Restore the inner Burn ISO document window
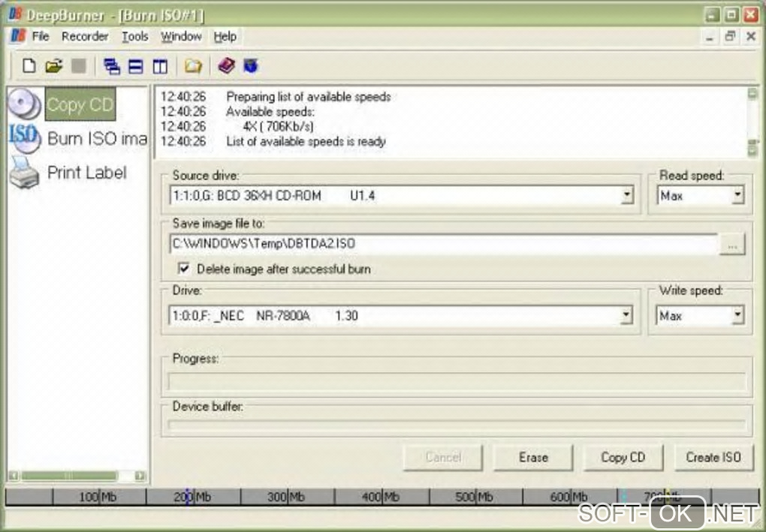 click(730, 36)
